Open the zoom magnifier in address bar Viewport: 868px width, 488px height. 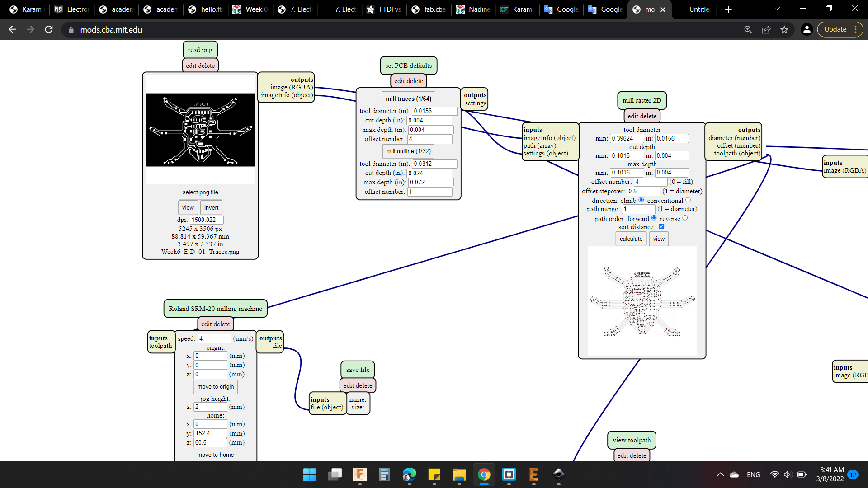(x=748, y=29)
